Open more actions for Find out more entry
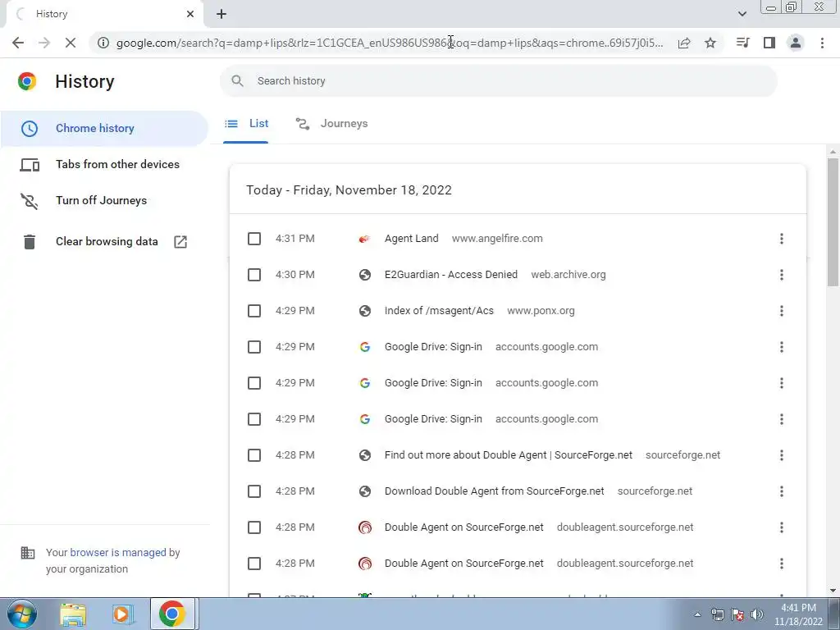This screenshot has height=630, width=840. click(x=782, y=455)
